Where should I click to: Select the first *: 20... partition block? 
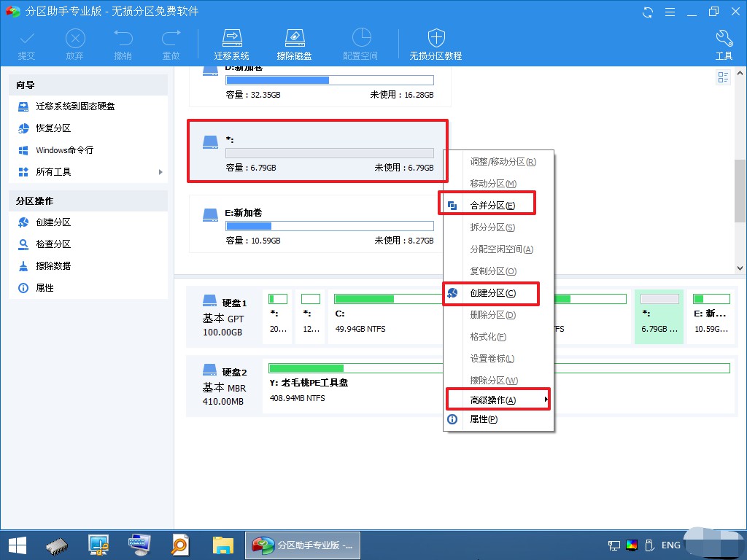[278, 316]
